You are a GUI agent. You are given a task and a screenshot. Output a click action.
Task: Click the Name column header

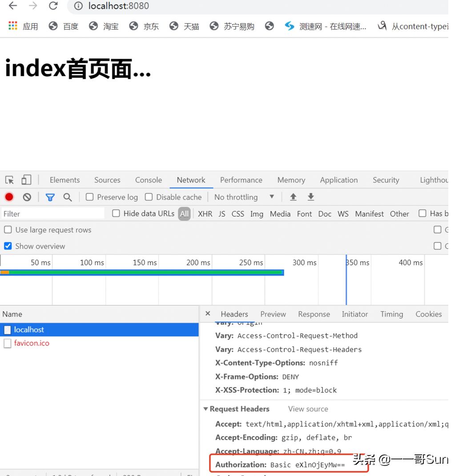[x=99, y=314]
